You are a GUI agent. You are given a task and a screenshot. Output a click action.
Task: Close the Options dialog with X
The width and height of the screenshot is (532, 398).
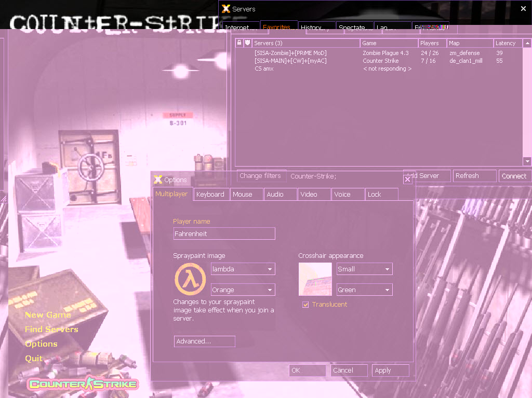point(408,179)
